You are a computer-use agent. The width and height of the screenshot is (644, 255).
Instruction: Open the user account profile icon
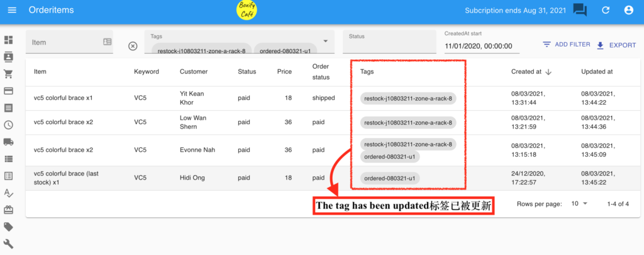point(628,10)
